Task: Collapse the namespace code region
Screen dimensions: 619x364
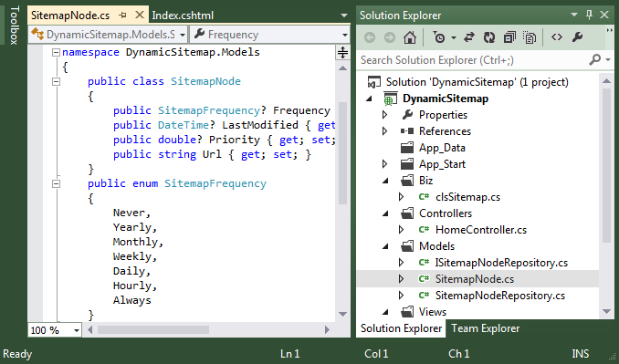Action: pos(56,52)
